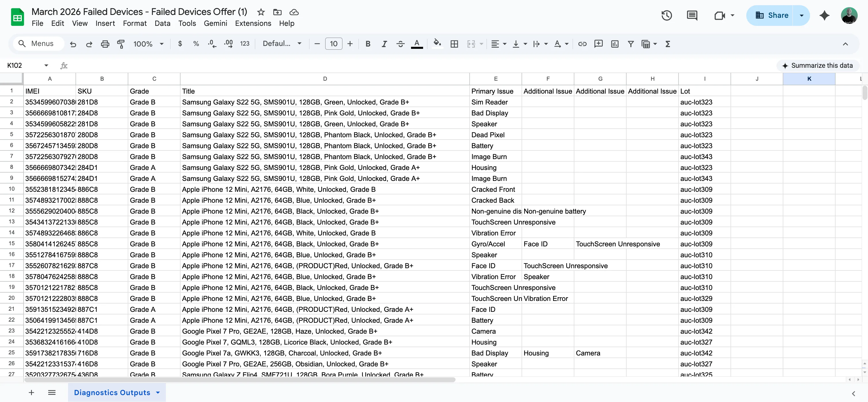Increase font size with plus

pos(350,44)
